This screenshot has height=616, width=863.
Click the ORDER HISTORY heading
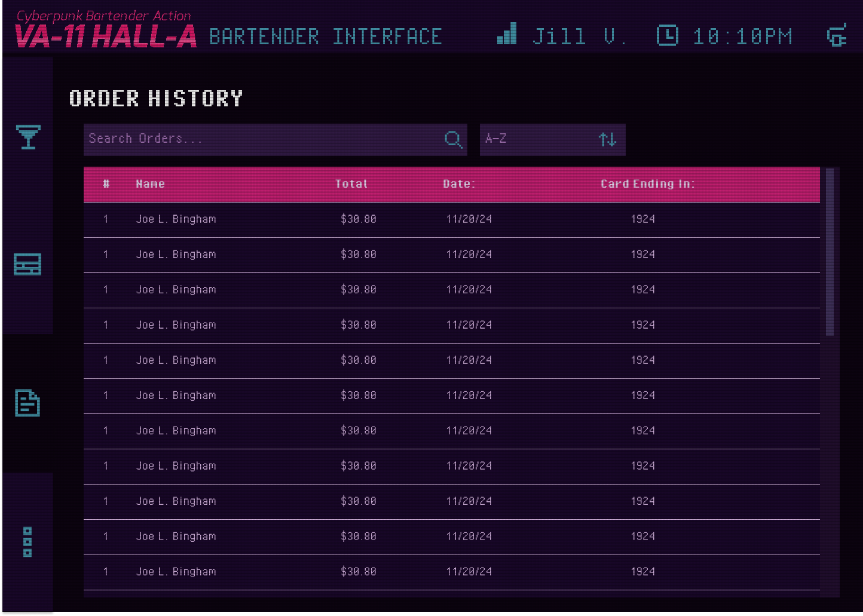[156, 99]
